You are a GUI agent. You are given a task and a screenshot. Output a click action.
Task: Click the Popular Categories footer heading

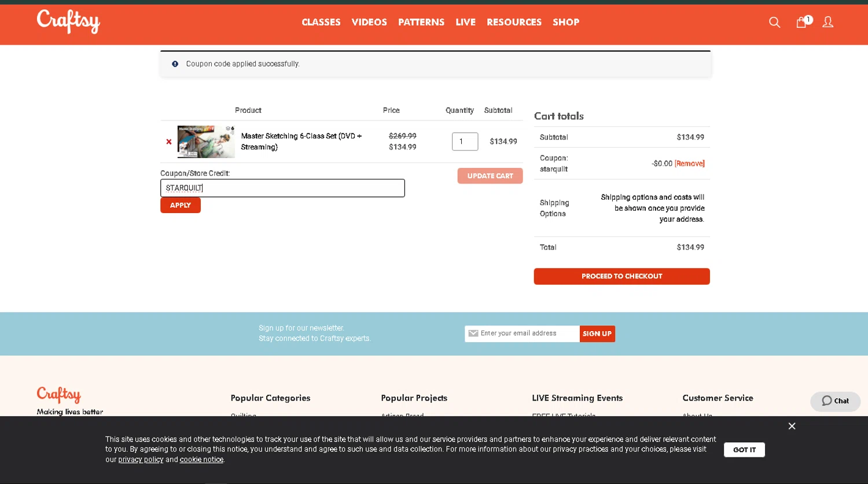click(270, 398)
